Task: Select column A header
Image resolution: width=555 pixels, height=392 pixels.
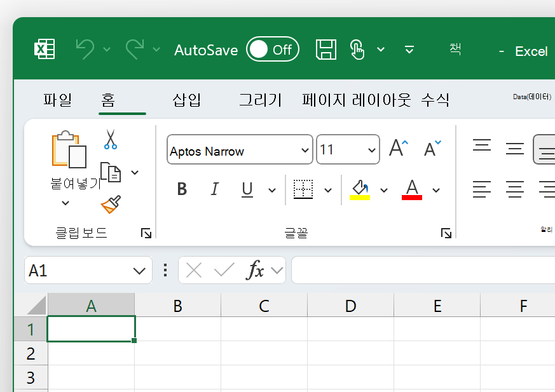Action: tap(92, 305)
